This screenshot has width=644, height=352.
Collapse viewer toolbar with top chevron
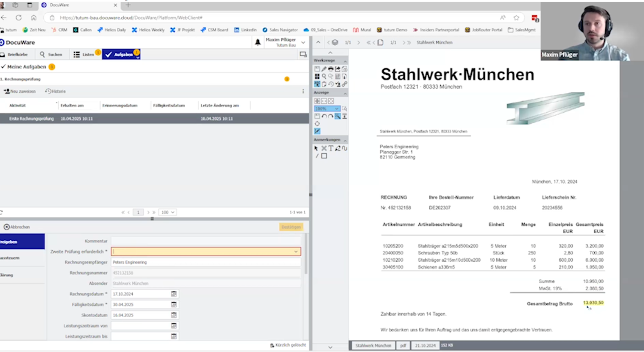pos(318,42)
